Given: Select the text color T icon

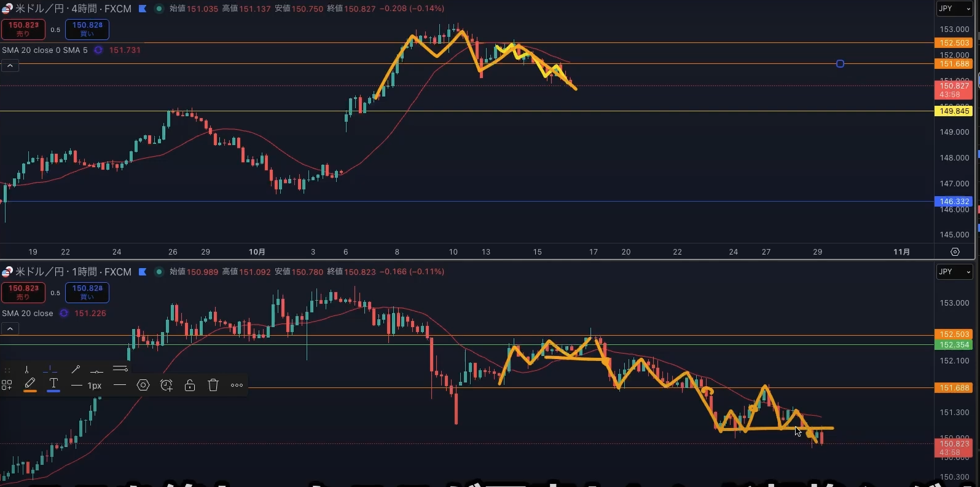Looking at the screenshot, I should click(53, 384).
